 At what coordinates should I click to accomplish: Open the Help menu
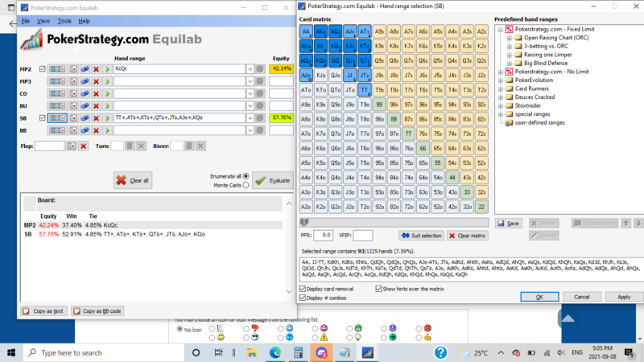(85, 21)
